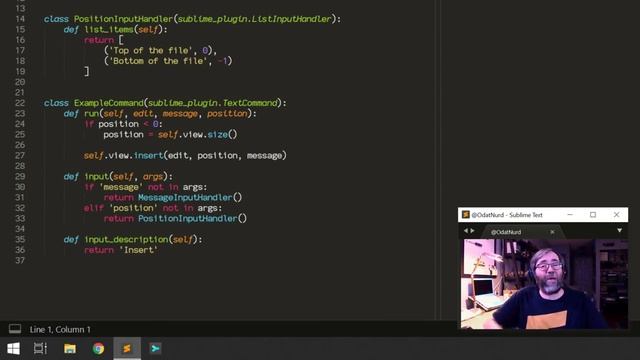Screen dimensions: 640x360
Task: Click the run method name on line 23
Action: (x=91, y=113)
